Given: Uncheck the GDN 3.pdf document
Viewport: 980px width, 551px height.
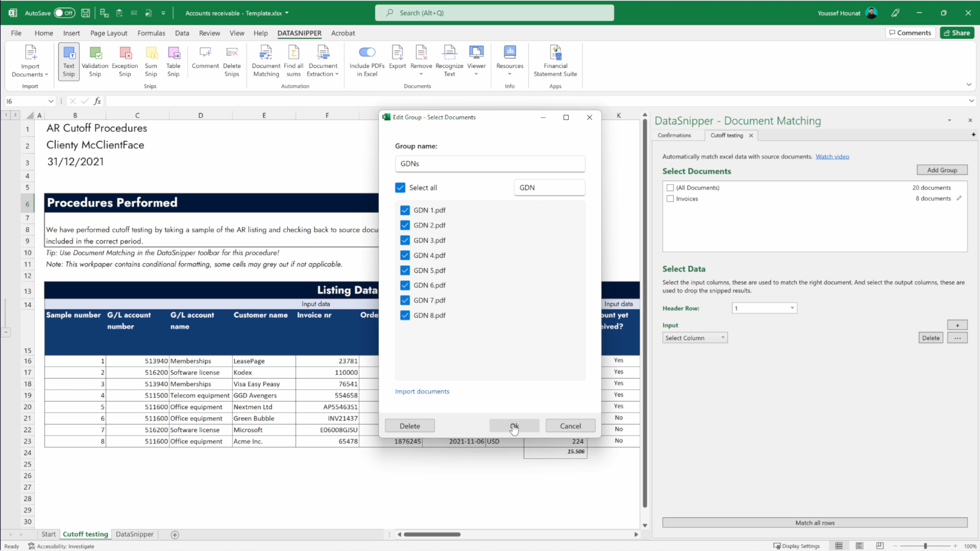Looking at the screenshot, I should point(405,240).
